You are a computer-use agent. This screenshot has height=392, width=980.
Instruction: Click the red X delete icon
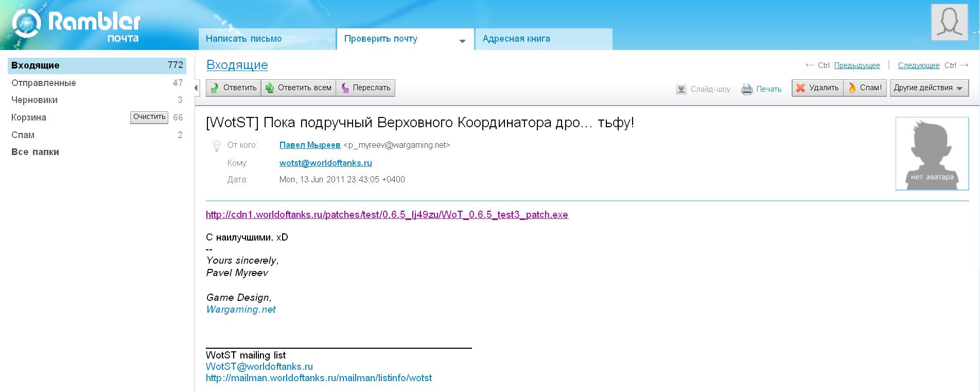800,88
